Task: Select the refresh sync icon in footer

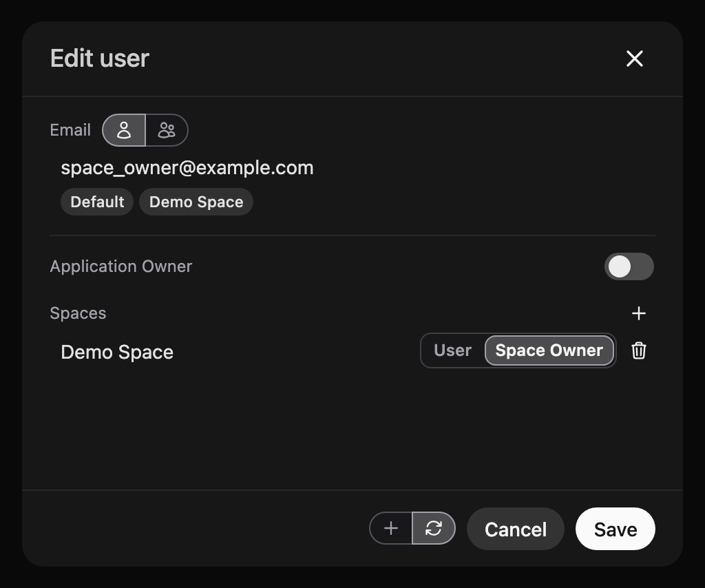Action: tap(434, 528)
